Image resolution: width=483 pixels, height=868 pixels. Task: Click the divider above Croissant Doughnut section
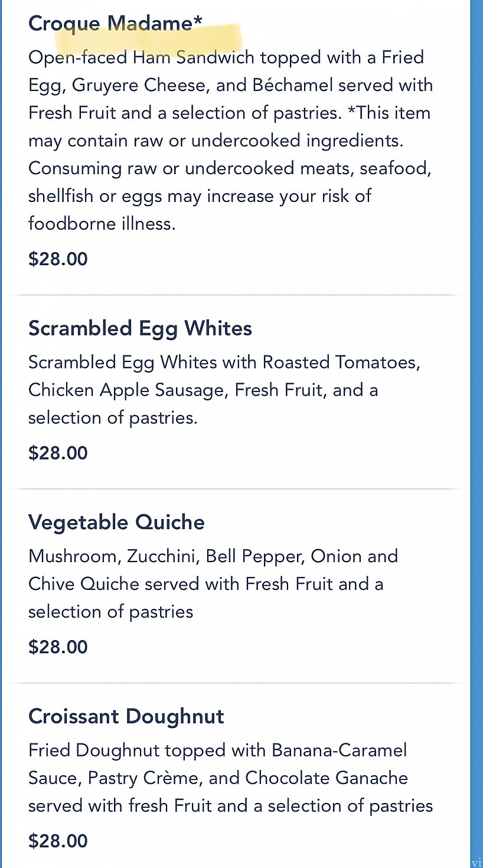[234, 683]
